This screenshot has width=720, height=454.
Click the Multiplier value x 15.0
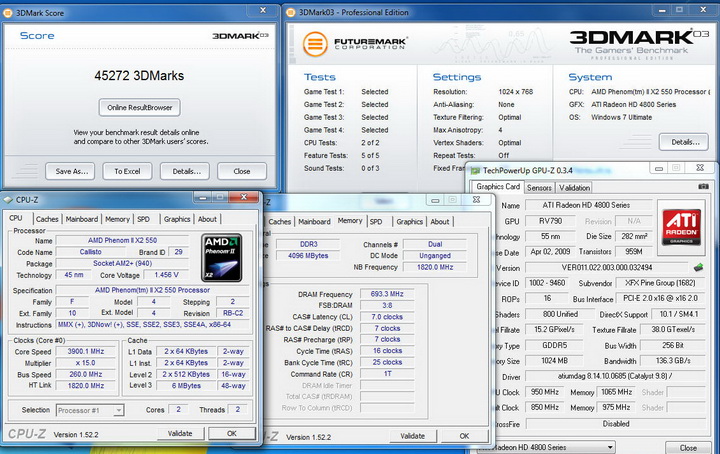(86, 363)
